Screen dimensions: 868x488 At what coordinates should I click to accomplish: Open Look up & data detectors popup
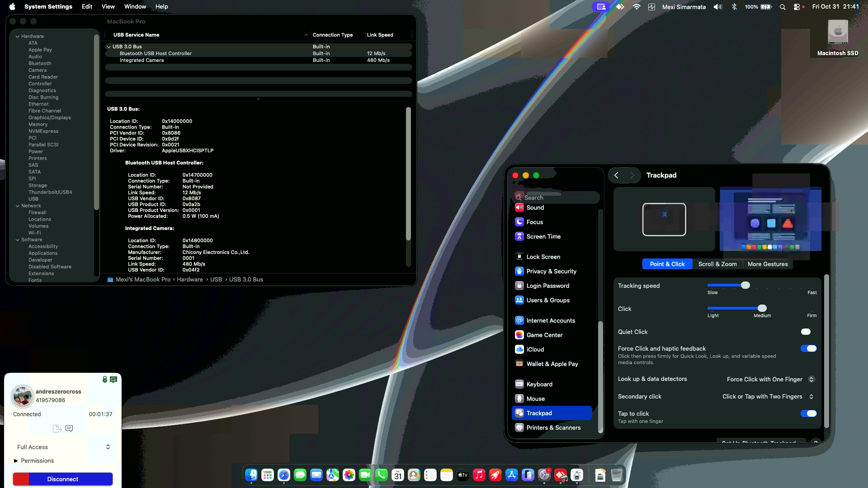(x=770, y=379)
